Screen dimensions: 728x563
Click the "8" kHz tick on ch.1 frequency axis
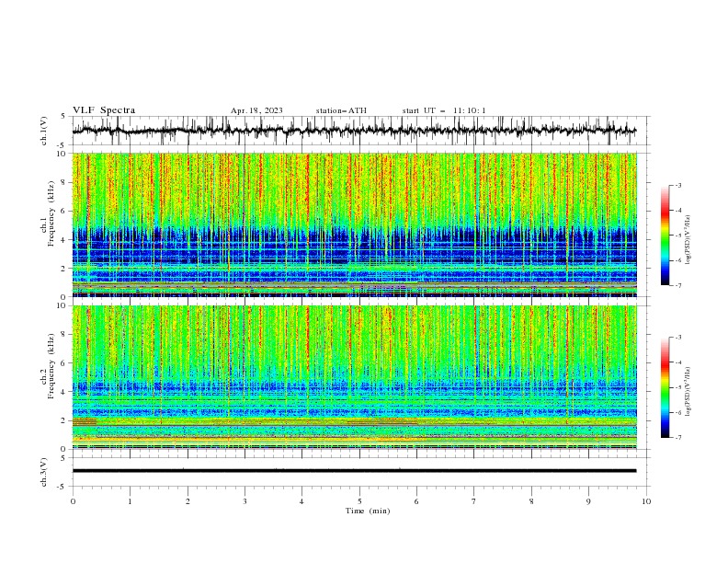tap(65, 182)
